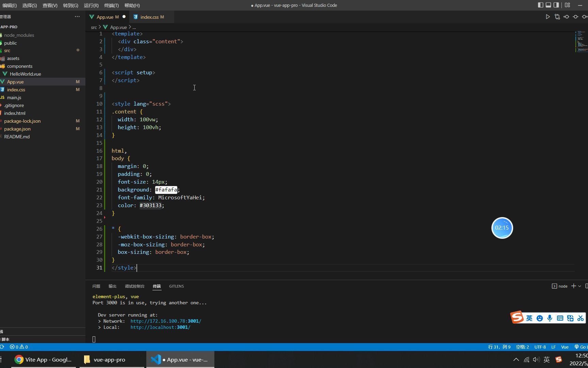Screen dimensions: 588x368
Task: Toggle secondary sidebar layout icon
Action: 556,5
